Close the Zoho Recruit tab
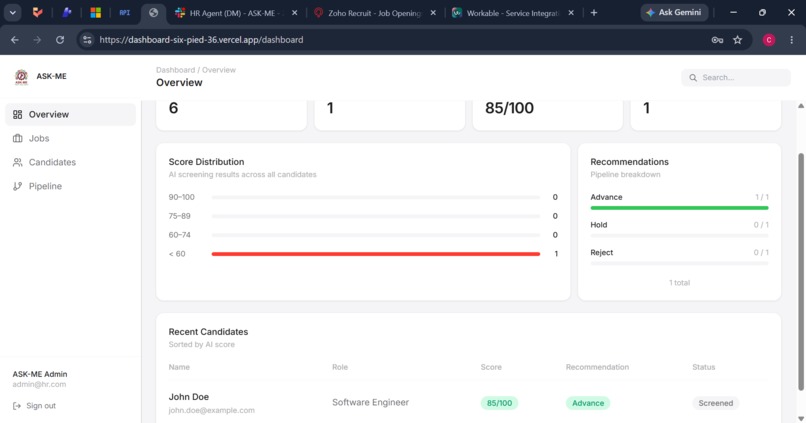This screenshot has height=423, width=806. (x=433, y=13)
